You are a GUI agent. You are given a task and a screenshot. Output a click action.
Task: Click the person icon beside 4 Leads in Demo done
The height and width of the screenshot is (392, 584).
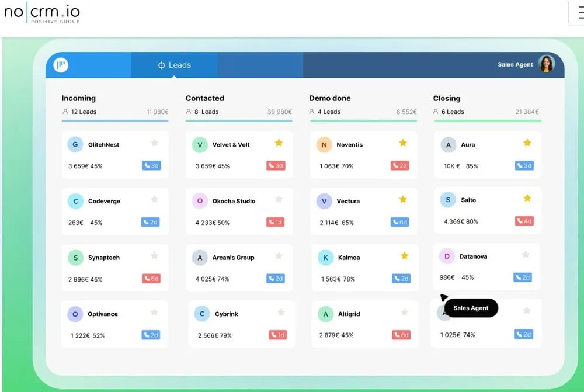(313, 112)
